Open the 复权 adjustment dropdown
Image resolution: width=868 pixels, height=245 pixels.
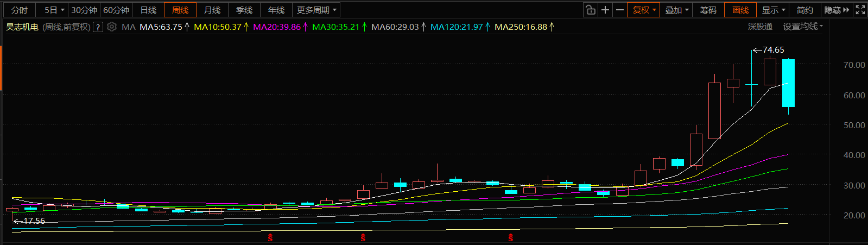pyautogui.click(x=644, y=10)
